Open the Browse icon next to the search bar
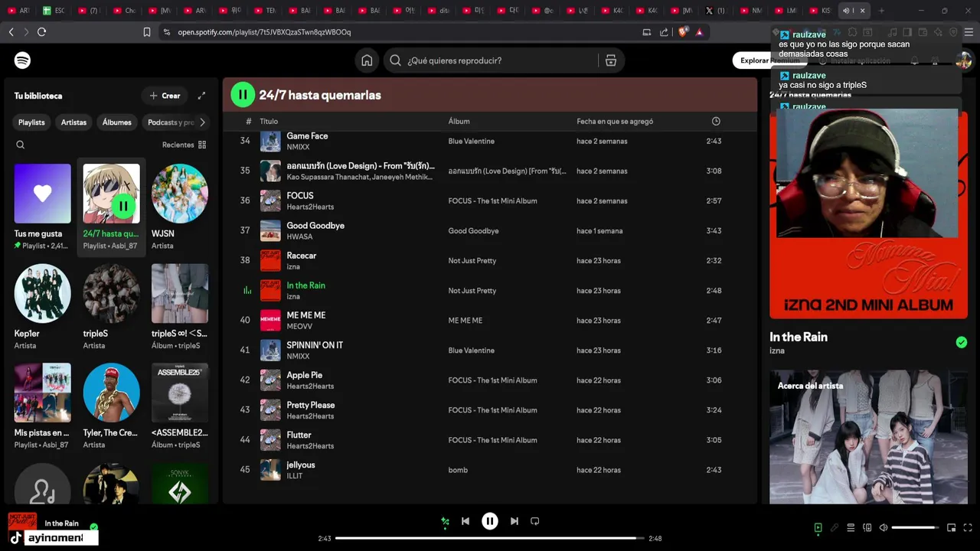Viewport: 980px width, 551px height. click(x=611, y=60)
